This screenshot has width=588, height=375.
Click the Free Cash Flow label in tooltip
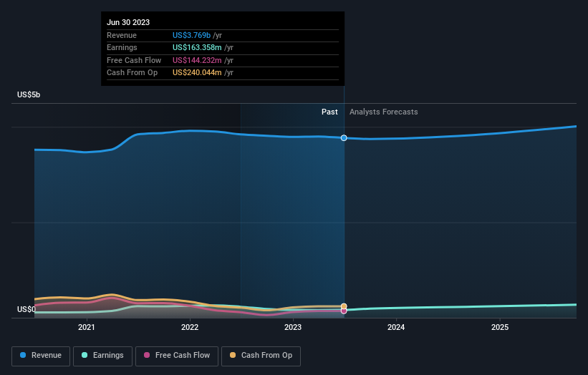(134, 60)
